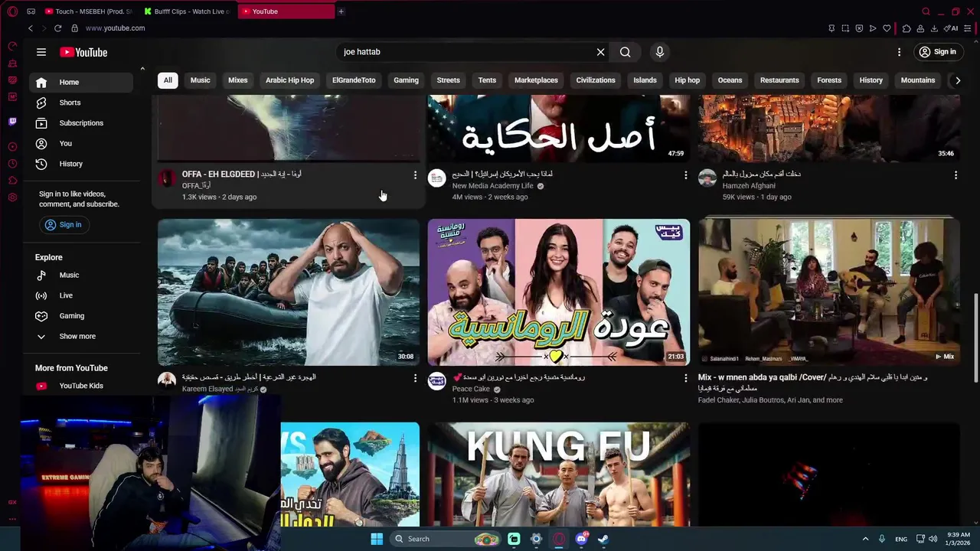Open History in the left sidebar
This screenshot has width=980, height=551.
[x=81, y=164]
